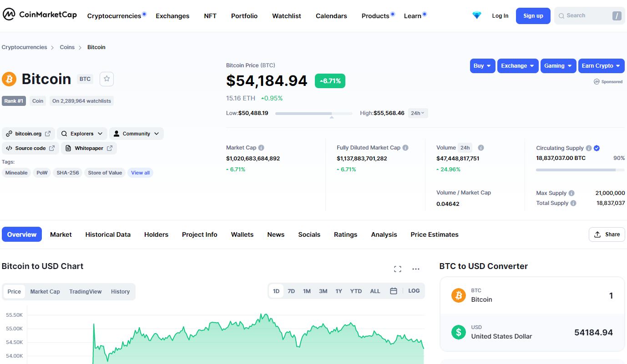Open the Earn Crypto dropdown
Screen dimensions: 627x364
pos(601,66)
